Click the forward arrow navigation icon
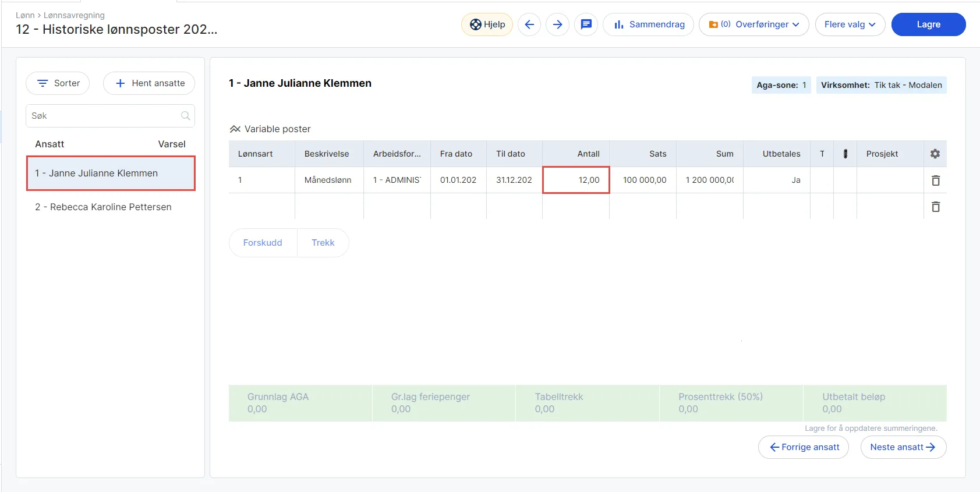Screen dimensions: 980x492 pyautogui.click(x=557, y=24)
